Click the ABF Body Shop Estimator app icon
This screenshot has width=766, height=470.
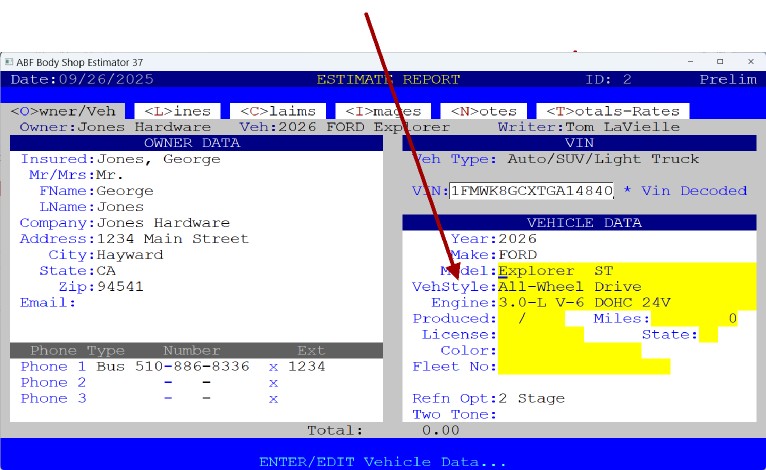click(x=9, y=61)
